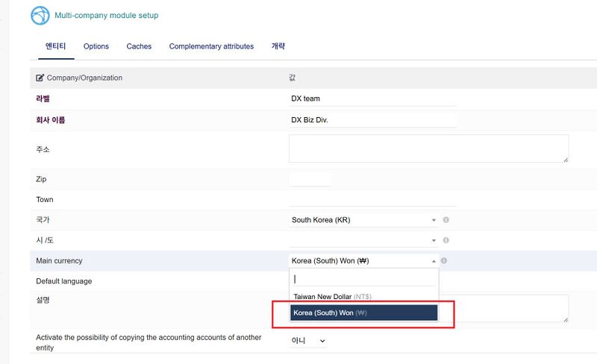Viewport: 597px width, 364px height.
Task: Click the info icon next to 국가 dropdown
Action: pos(446,220)
